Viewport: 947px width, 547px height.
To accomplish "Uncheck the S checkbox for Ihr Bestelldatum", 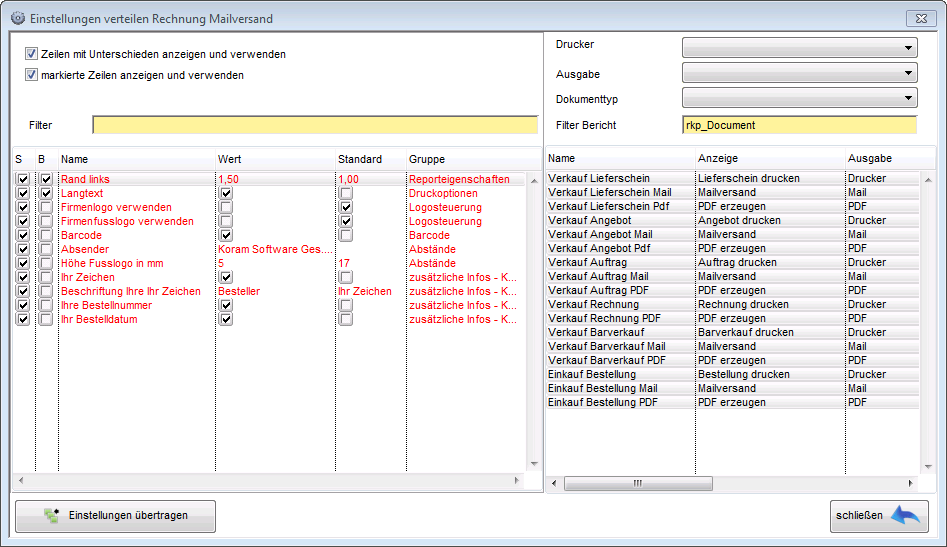I will coord(23,319).
